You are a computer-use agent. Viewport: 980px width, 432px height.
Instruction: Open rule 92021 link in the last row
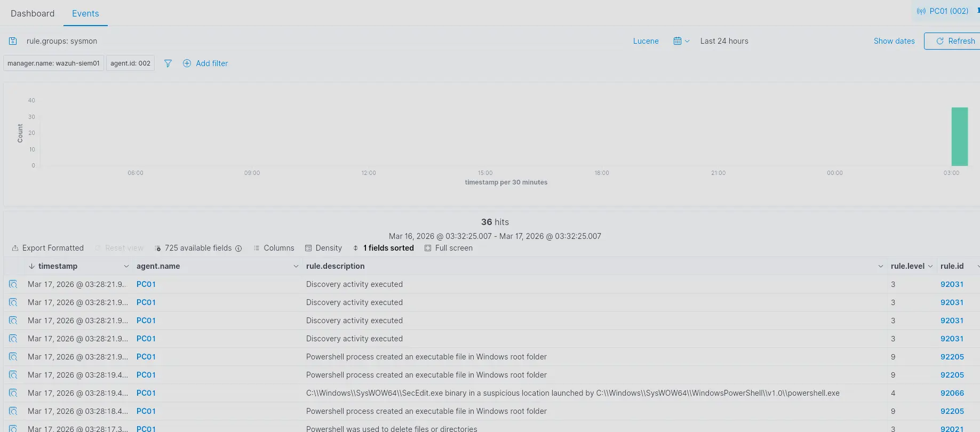[x=952, y=428]
